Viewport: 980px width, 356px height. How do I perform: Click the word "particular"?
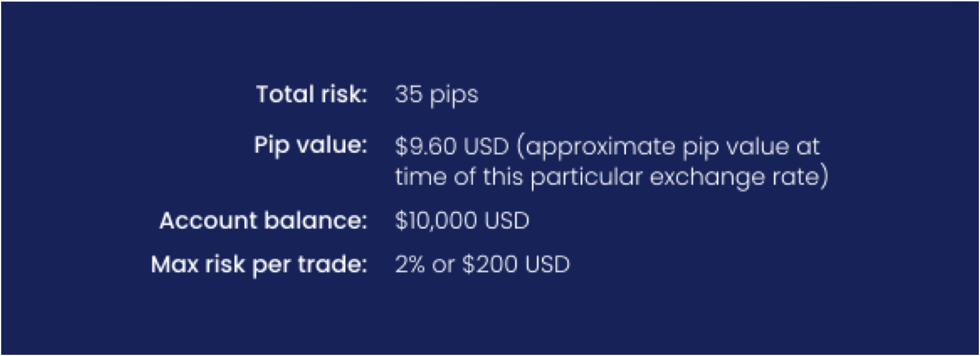click(x=586, y=177)
